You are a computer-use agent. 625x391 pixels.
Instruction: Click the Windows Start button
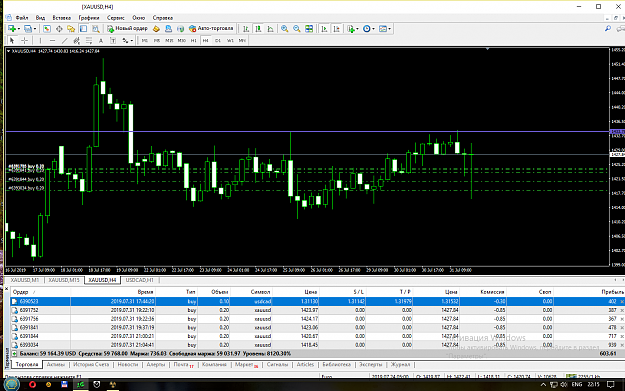pos(12,384)
